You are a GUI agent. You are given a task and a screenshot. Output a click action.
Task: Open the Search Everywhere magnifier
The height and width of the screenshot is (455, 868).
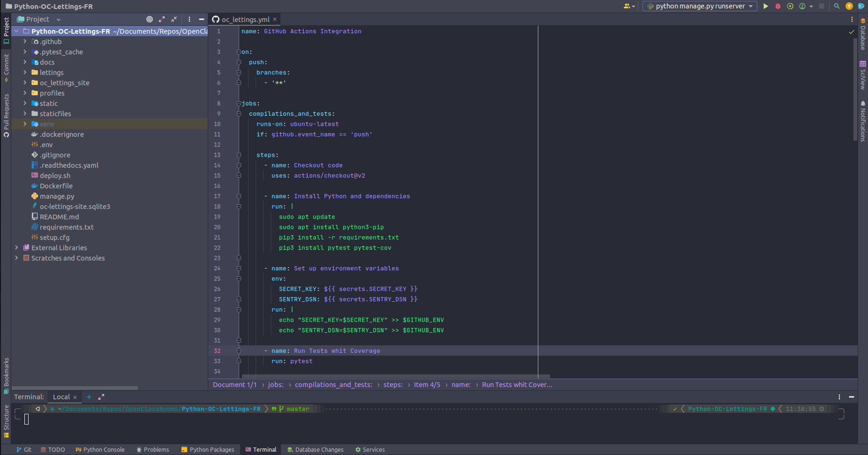pyautogui.click(x=837, y=6)
